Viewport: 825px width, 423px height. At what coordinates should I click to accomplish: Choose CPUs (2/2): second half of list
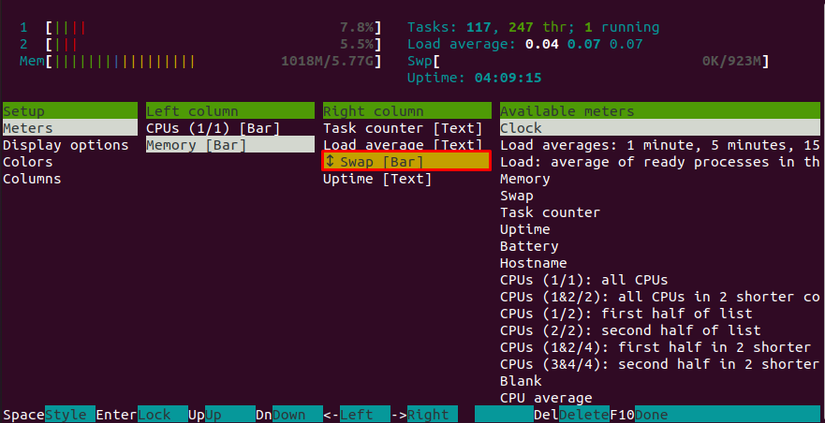(x=630, y=330)
